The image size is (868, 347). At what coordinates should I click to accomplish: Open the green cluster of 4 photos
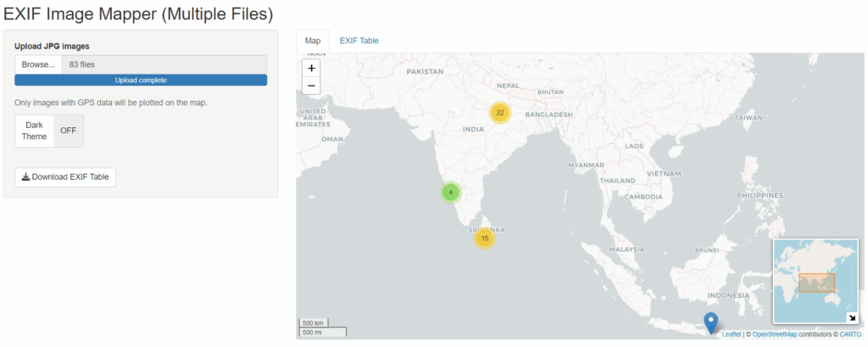click(451, 193)
